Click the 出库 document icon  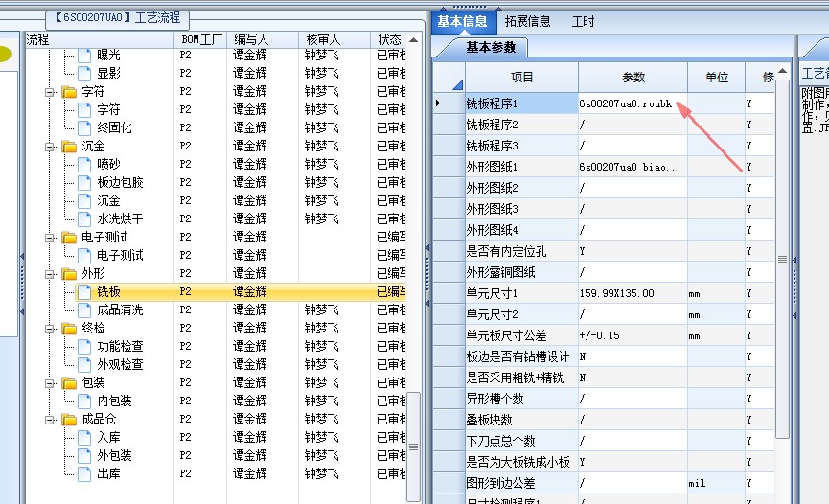[x=84, y=474]
